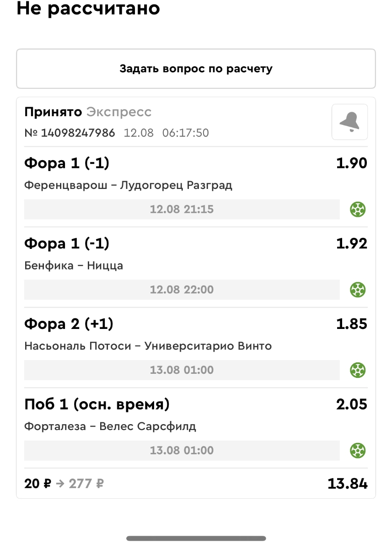The height and width of the screenshot is (549, 392).
Task: Open the Форталеза – Велес Сарсфилд match
Action: point(110,426)
